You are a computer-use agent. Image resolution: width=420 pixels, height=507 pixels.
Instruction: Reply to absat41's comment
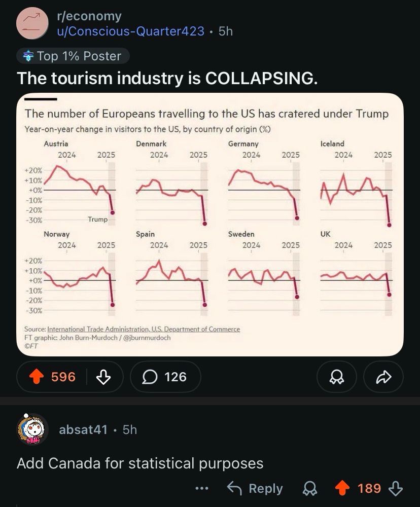click(255, 488)
